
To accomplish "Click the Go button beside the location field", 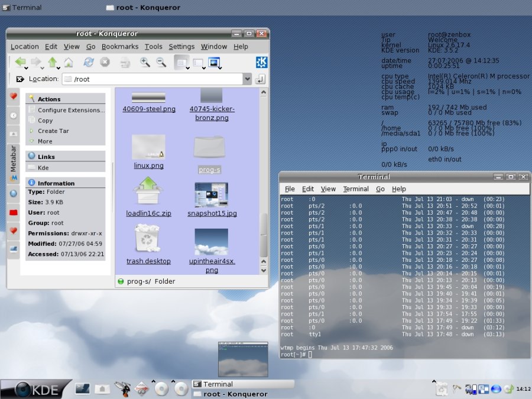I will 260,79.
